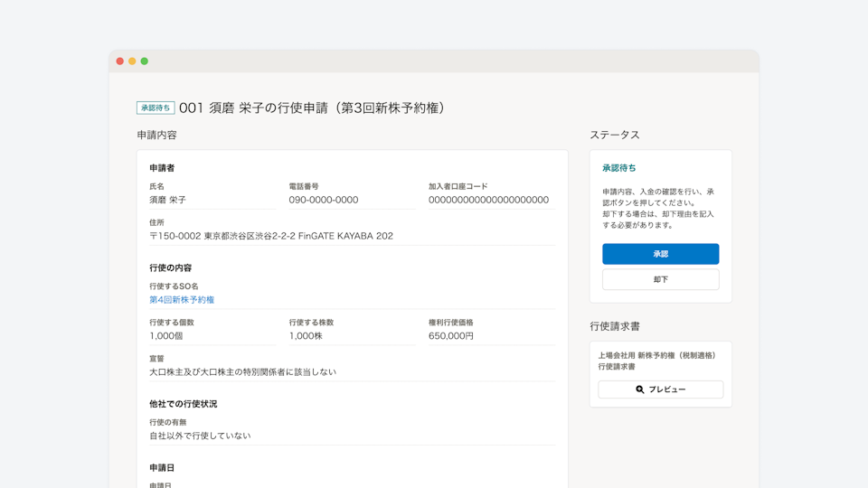Click the magnifier icon in the プレビュー button
The width and height of the screenshot is (868, 488).
[640, 389]
